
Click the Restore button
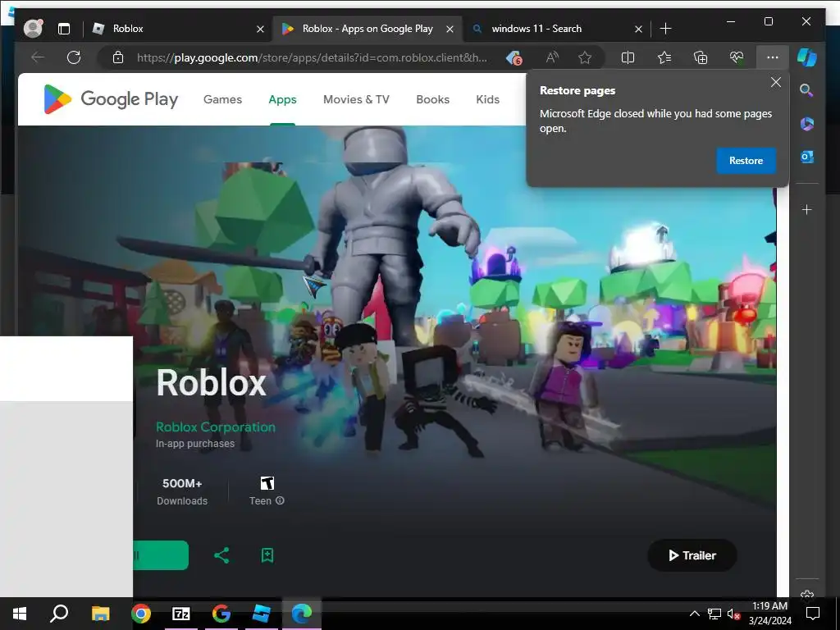click(746, 161)
